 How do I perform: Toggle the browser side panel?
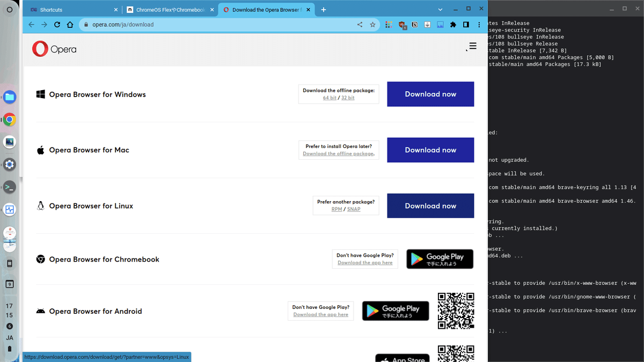click(x=466, y=25)
